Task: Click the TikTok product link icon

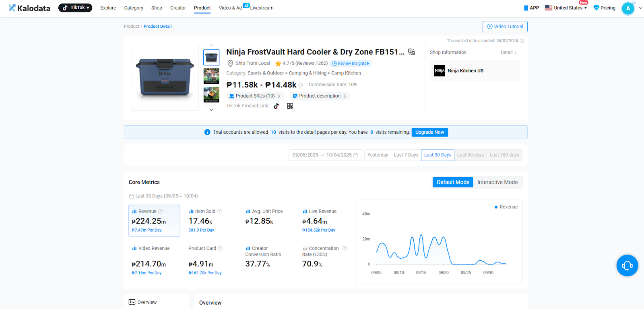Action: (x=276, y=106)
